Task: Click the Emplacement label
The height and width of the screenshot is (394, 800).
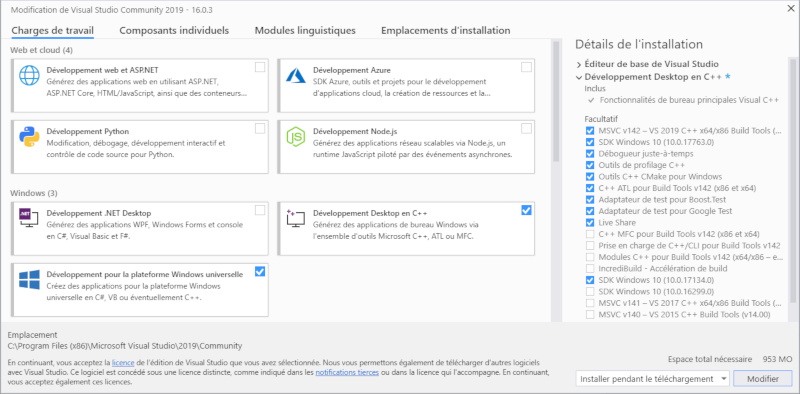Action: tap(33, 335)
